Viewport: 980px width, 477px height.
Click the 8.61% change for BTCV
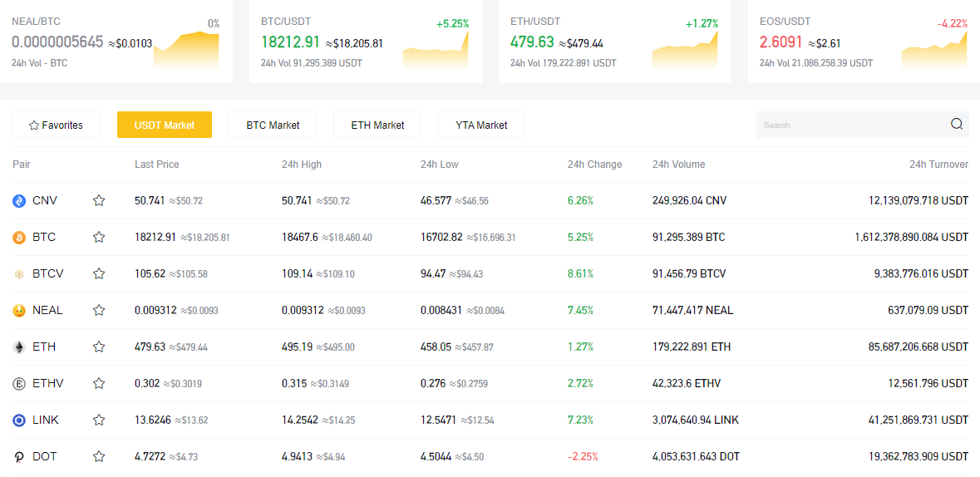coord(581,273)
